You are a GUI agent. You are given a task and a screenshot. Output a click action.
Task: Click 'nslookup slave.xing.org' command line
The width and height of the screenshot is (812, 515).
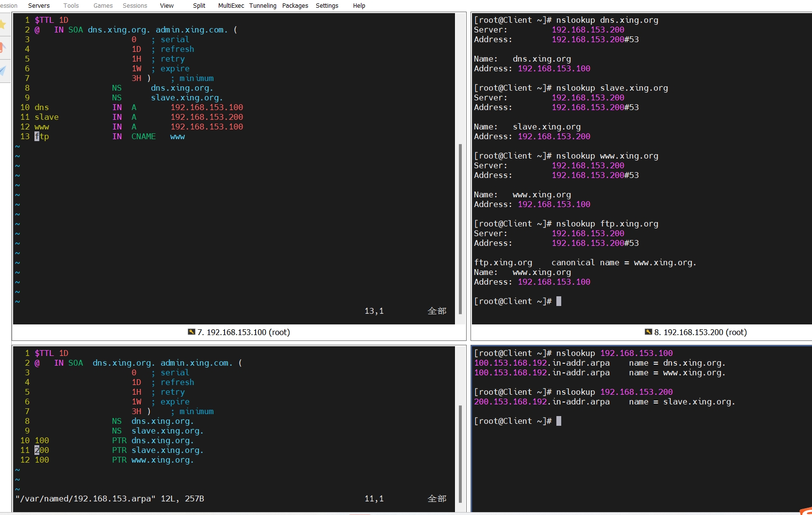[x=571, y=88]
